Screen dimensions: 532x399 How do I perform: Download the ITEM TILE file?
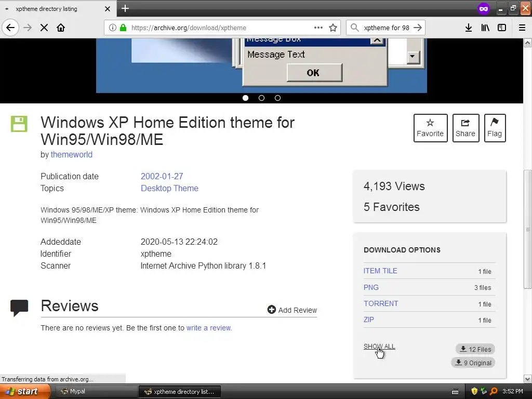(x=380, y=271)
